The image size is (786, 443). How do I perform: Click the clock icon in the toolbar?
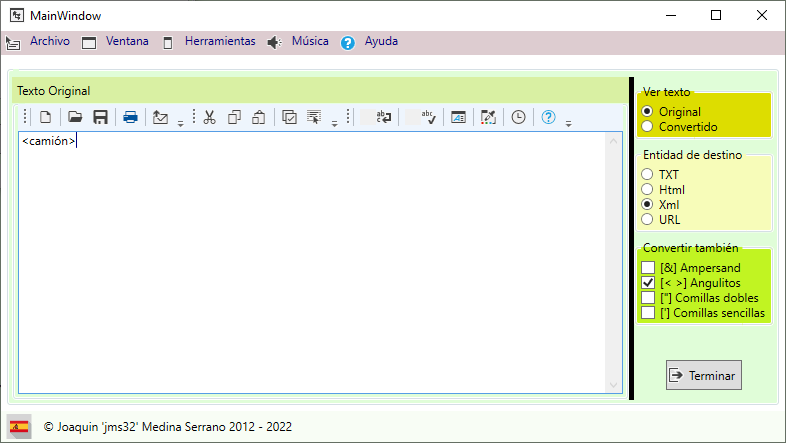coord(518,117)
